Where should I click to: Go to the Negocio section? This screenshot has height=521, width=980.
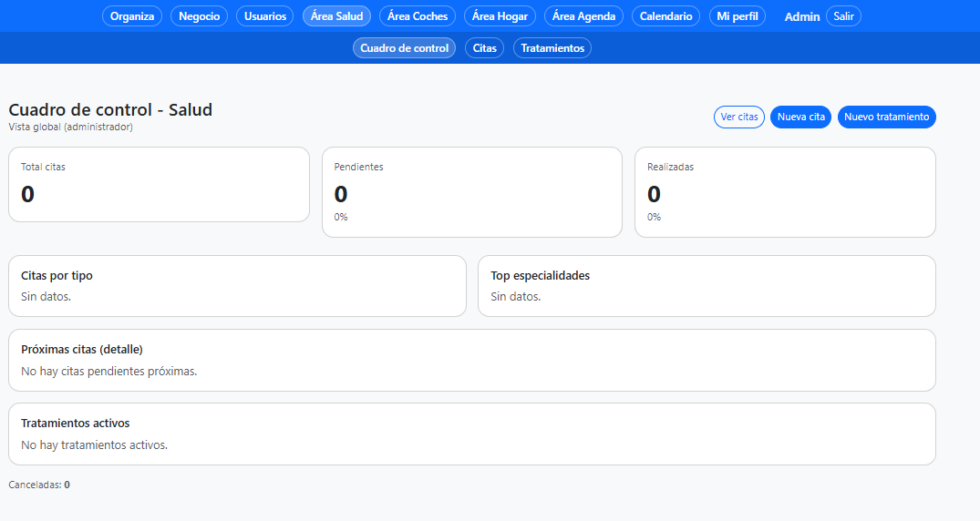(199, 16)
